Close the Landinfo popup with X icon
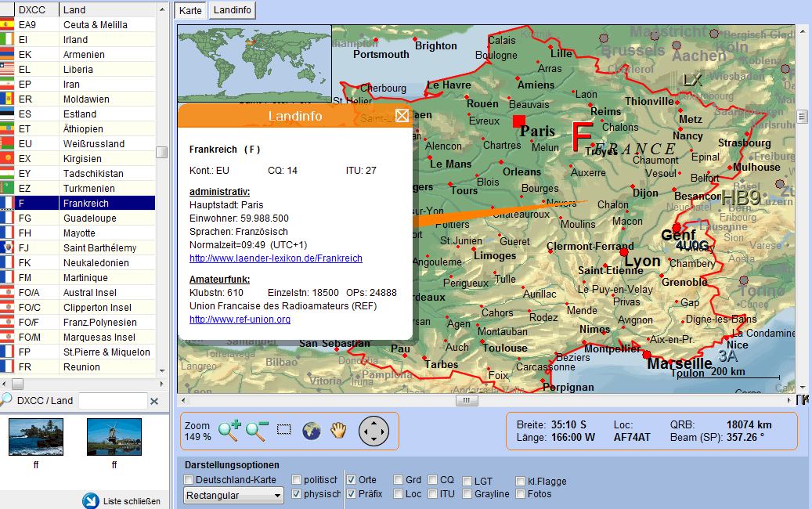The width and height of the screenshot is (812, 509). point(402,116)
